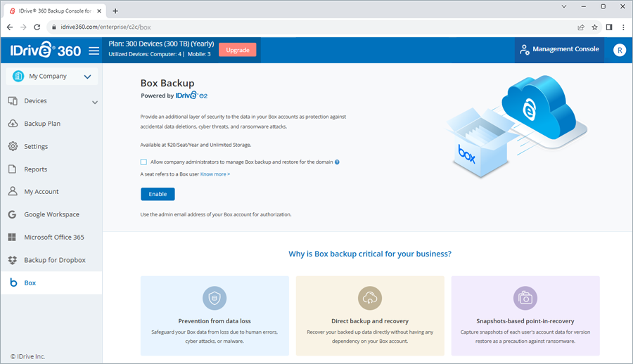Click the Backup Plan cloud icon

(x=13, y=124)
